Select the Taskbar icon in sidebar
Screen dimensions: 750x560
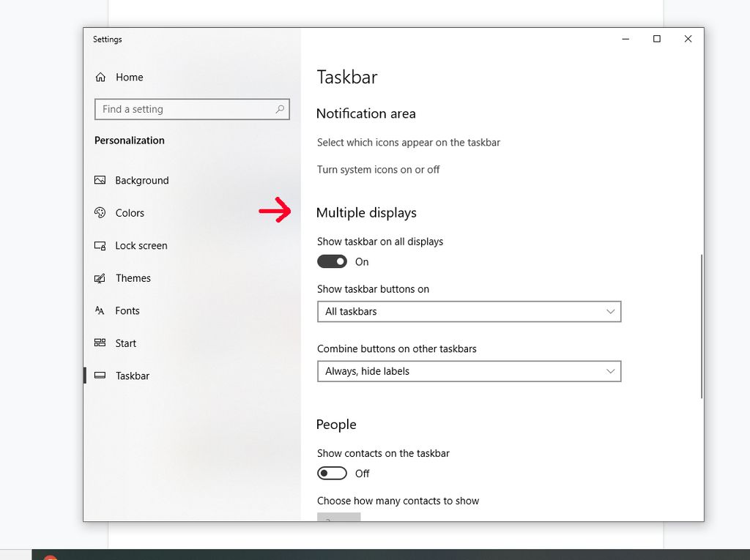(x=100, y=376)
